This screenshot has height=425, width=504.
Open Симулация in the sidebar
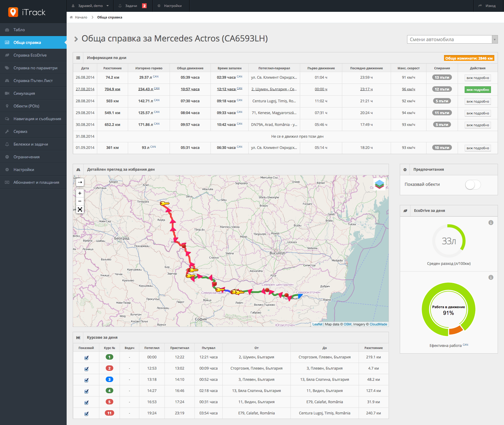coord(33,93)
